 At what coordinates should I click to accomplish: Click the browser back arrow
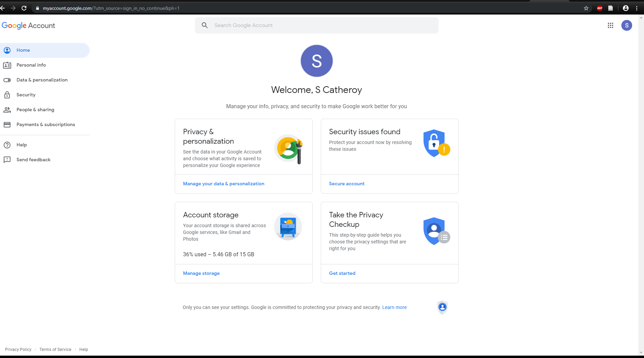pos(3,8)
